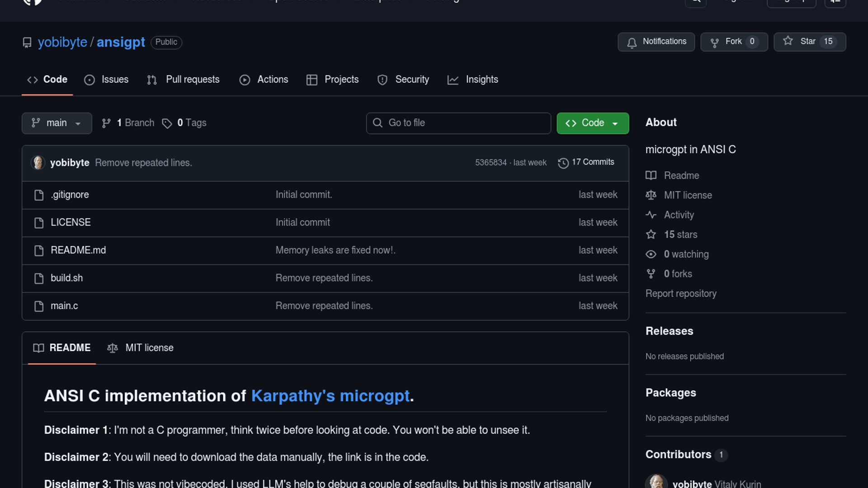Click the Star icon button
Viewport: 868px width, 488px height.
point(788,41)
